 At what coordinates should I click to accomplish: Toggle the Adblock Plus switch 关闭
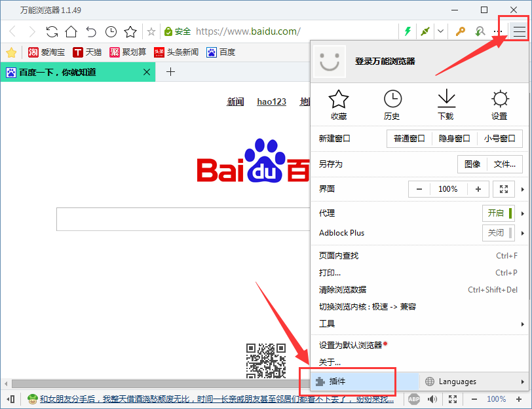coord(499,233)
